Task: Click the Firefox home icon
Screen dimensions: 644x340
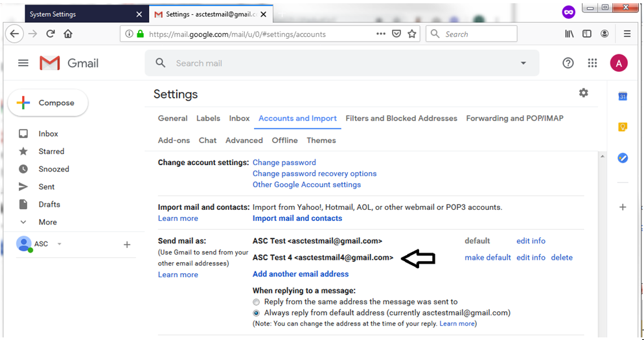Action: (68, 34)
